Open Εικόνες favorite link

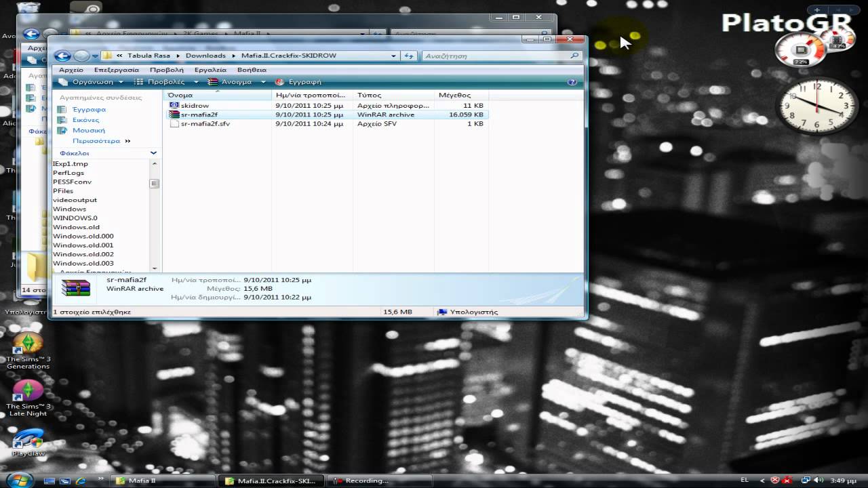point(85,120)
